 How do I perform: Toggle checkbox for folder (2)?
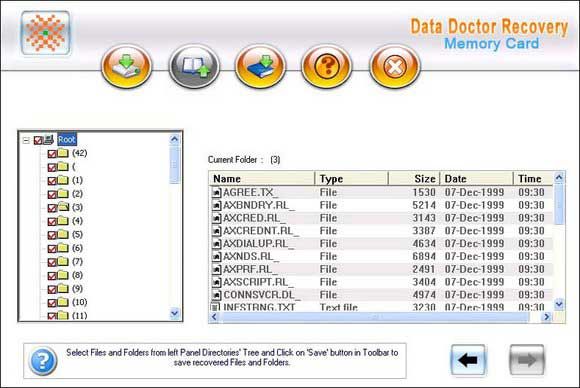point(52,195)
